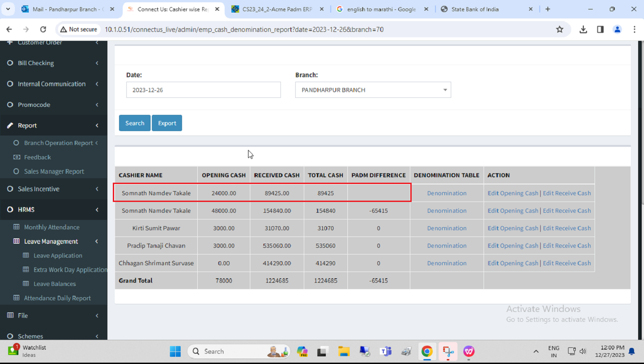Close the Mail - Pandharpur Branch tab
644x364 pixels.
point(112,9)
